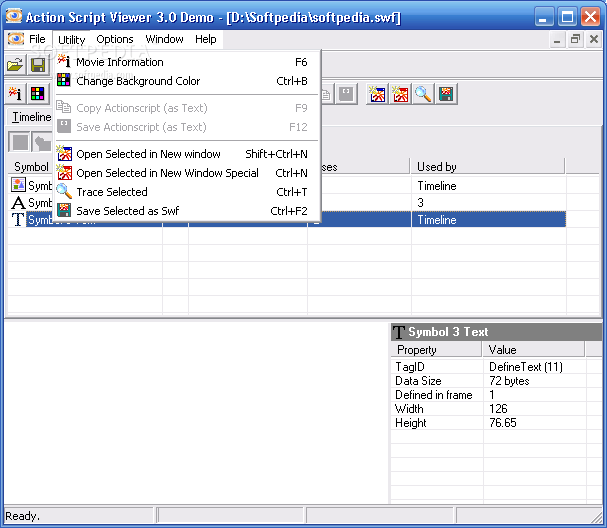This screenshot has height=528, width=607.
Task: Click the Movie Information toolbar icon
Action: [15, 94]
